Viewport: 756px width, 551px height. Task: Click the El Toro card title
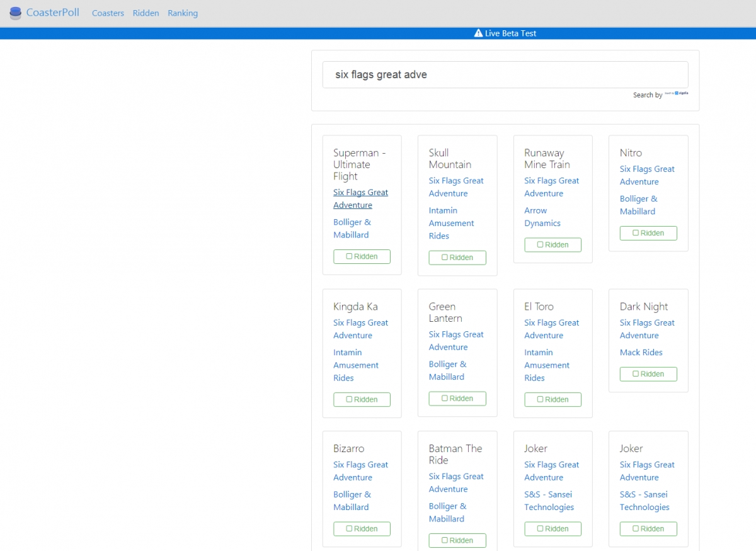[x=539, y=307]
